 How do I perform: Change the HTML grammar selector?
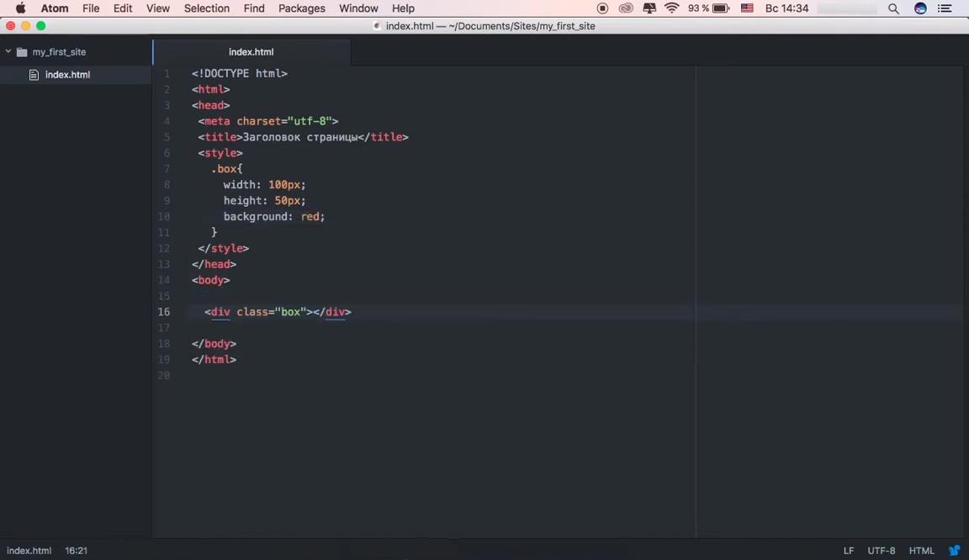(x=921, y=551)
